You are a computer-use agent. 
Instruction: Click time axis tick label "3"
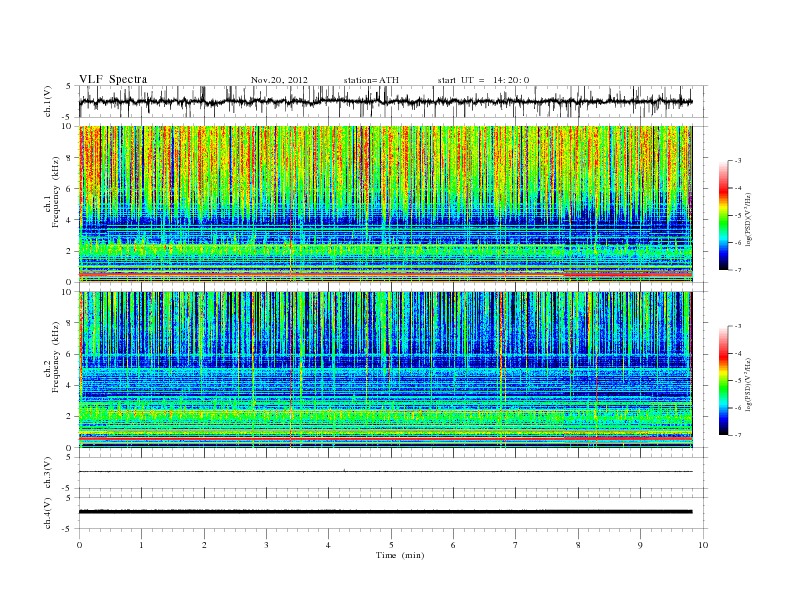(x=266, y=545)
